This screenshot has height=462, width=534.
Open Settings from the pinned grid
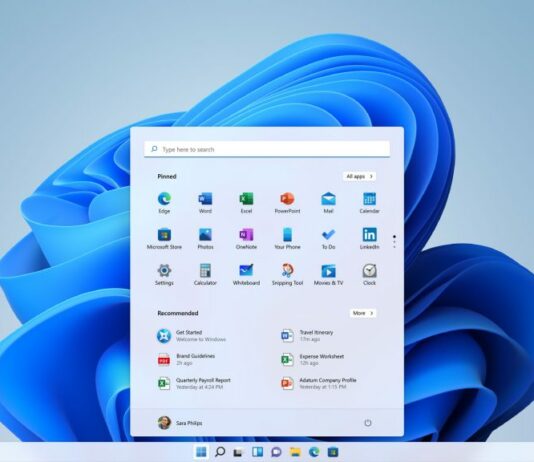point(164,275)
